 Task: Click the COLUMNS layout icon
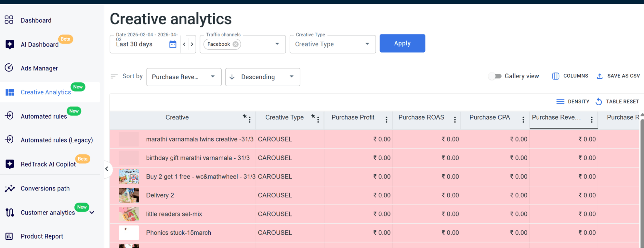(556, 76)
